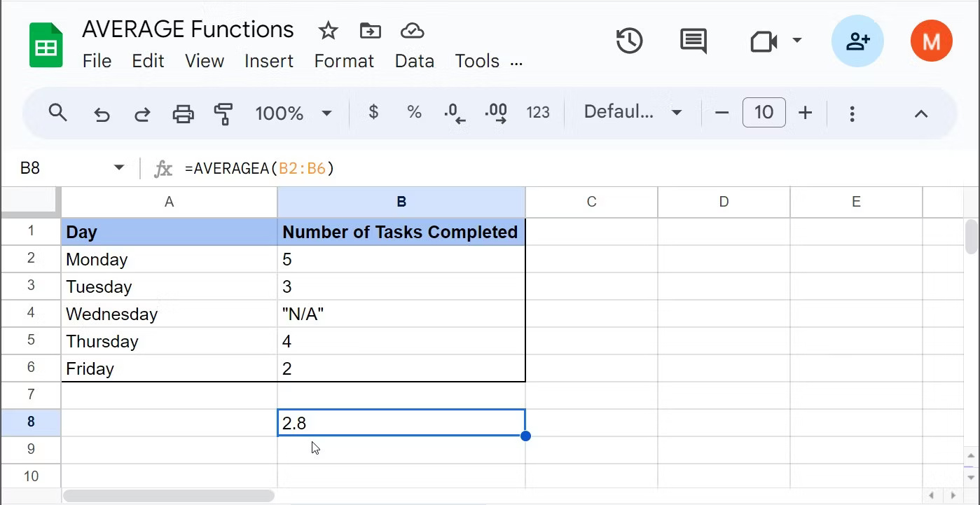Increase font size plus button
This screenshot has height=505, width=980.
coord(805,113)
